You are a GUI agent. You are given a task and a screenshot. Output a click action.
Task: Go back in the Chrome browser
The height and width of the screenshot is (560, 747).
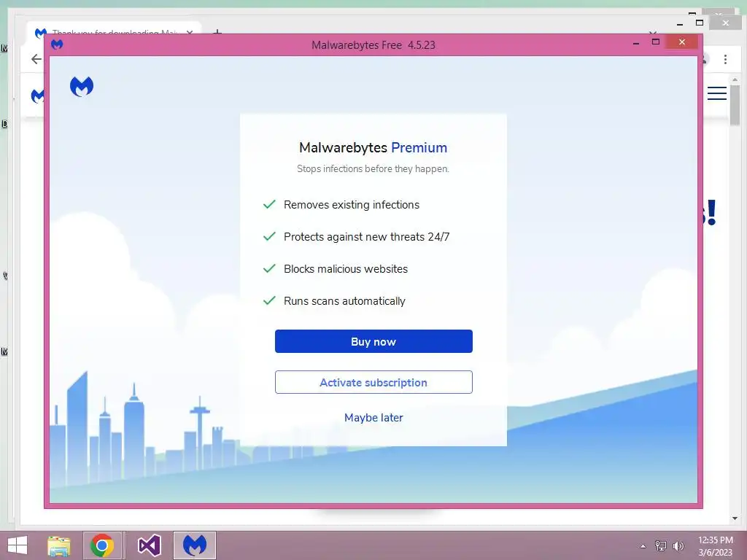36,59
